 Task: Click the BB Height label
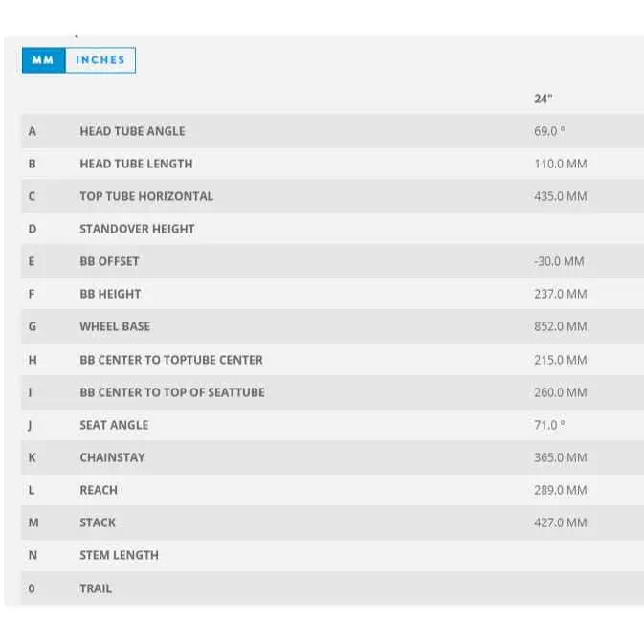pos(110,294)
